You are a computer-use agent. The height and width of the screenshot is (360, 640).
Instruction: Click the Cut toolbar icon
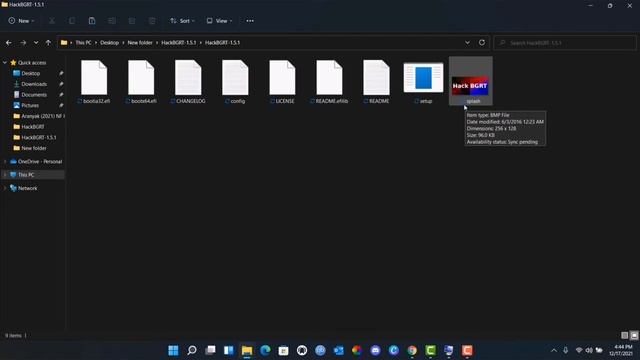point(52,21)
